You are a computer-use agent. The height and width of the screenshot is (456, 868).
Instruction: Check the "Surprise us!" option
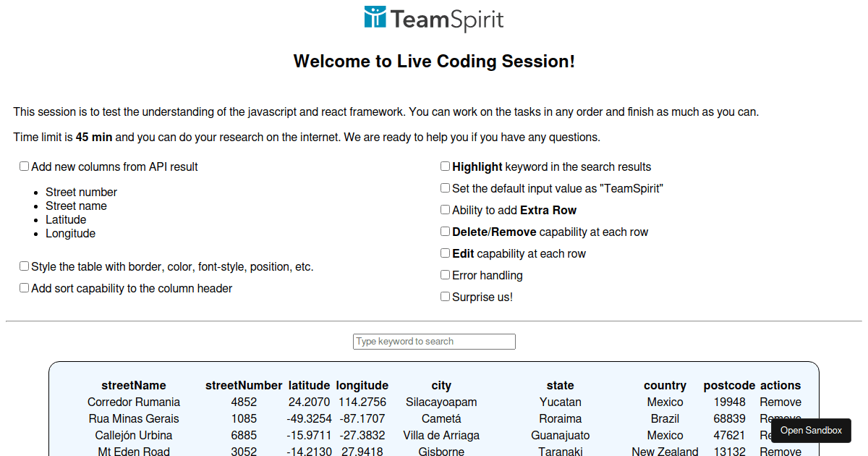[445, 296]
